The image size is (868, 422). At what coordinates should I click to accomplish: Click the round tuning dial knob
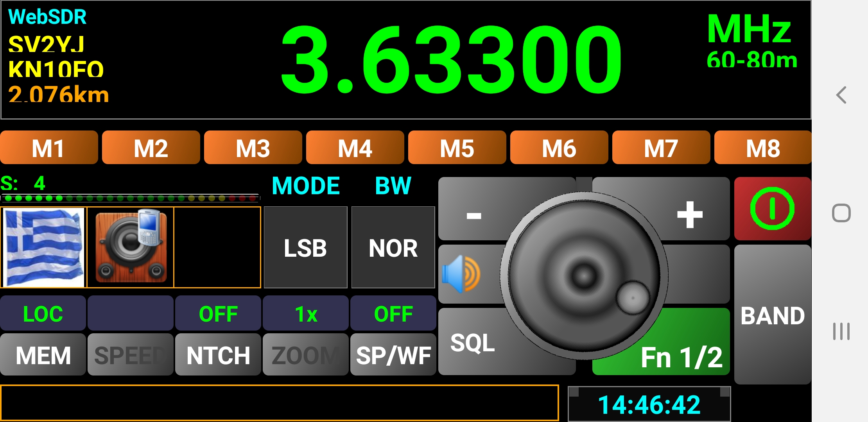[584, 275]
